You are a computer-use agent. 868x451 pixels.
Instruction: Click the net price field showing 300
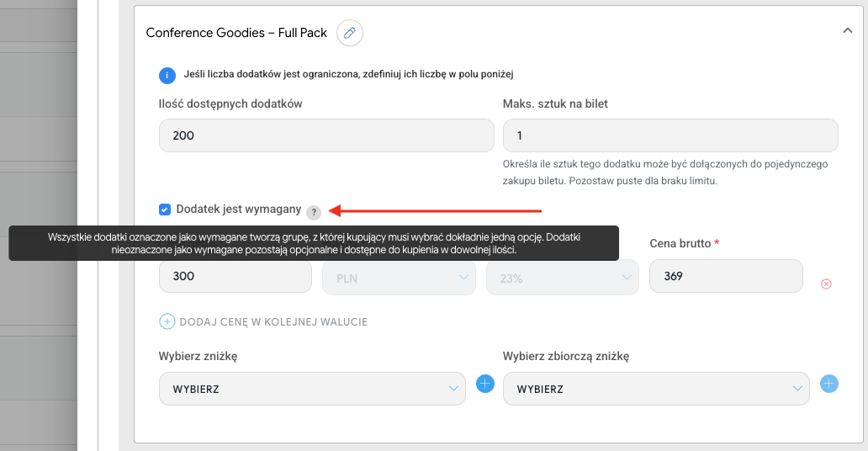click(236, 276)
